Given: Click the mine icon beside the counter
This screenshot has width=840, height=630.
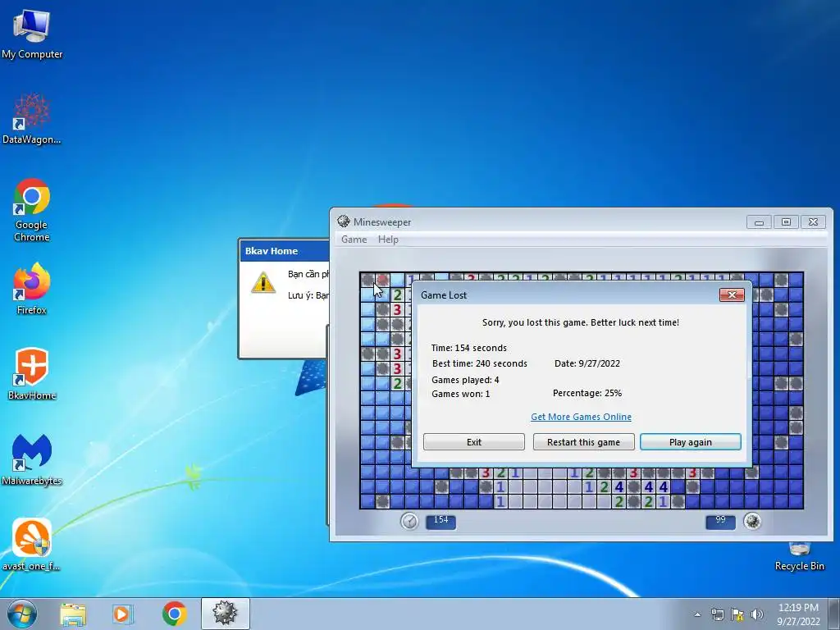Looking at the screenshot, I should click(x=752, y=521).
